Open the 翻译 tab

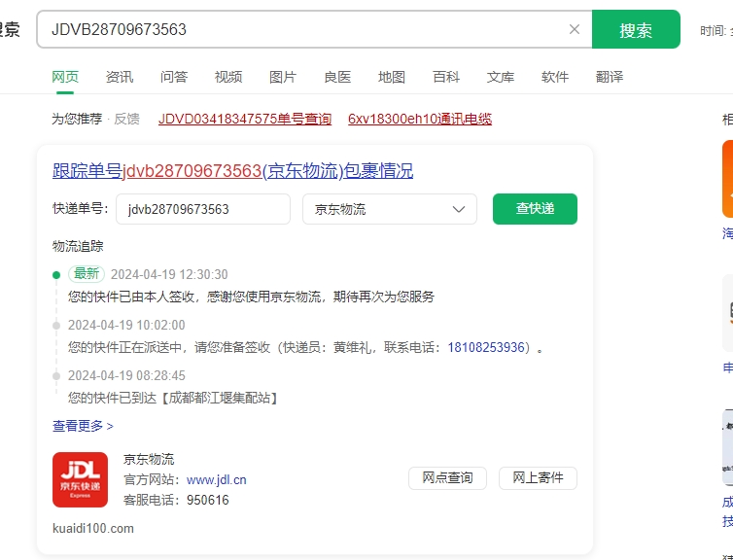pos(610,77)
